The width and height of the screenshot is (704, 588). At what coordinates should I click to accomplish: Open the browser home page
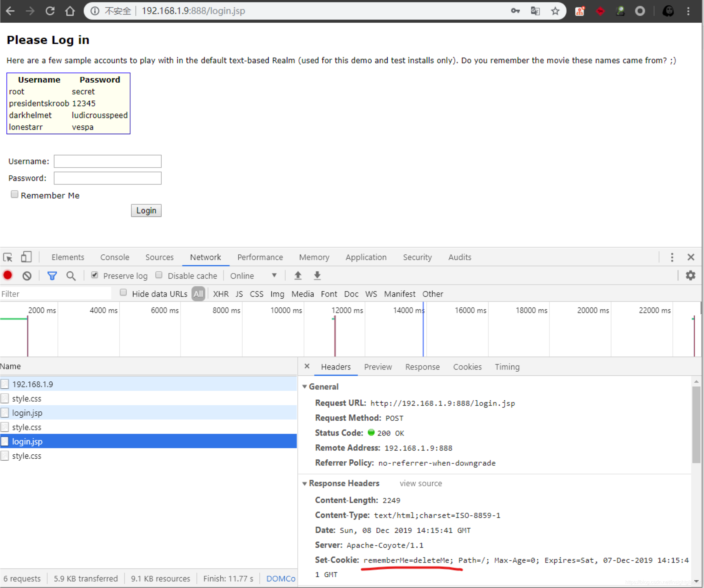(70, 11)
